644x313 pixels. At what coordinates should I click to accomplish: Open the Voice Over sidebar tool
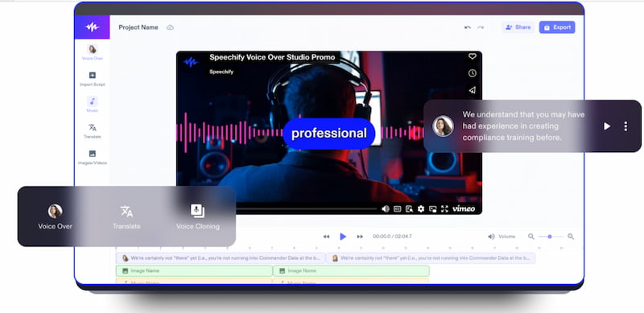93,52
